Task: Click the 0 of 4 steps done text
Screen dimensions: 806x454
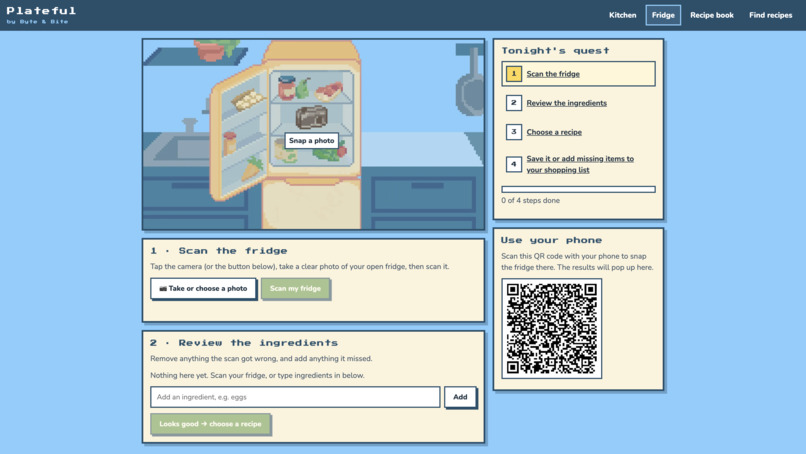Action: pyautogui.click(x=530, y=201)
